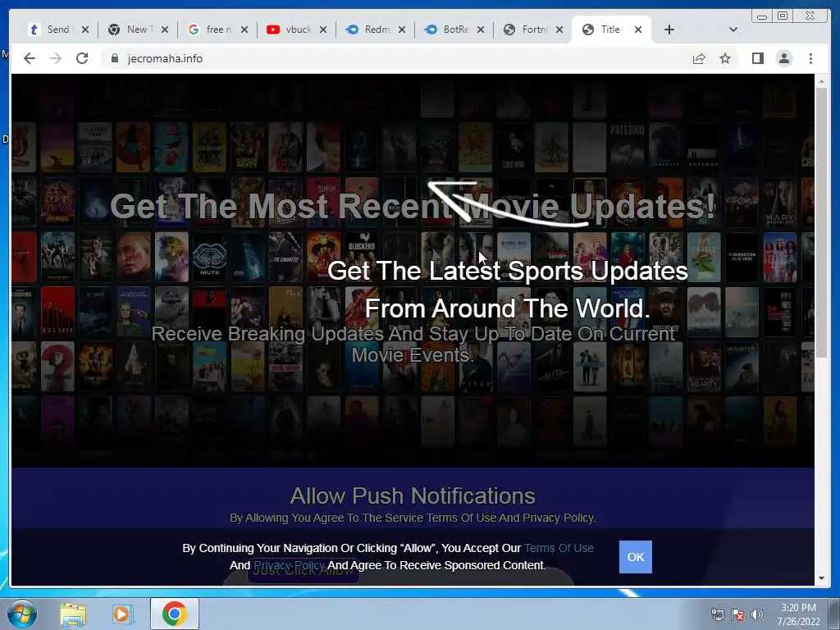This screenshot has height=630, width=840.
Task: Close the Fortni tab
Action: click(x=559, y=30)
